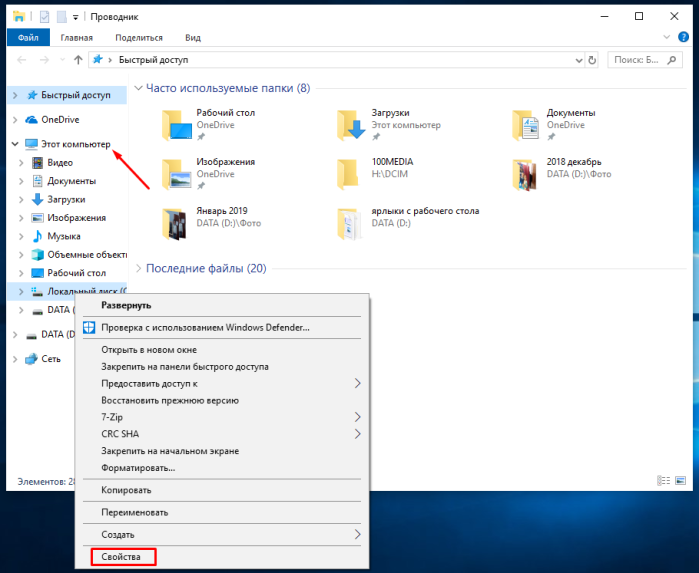Open recent locations dropdown arrow
The width and height of the screenshot is (699, 573).
pos(62,60)
